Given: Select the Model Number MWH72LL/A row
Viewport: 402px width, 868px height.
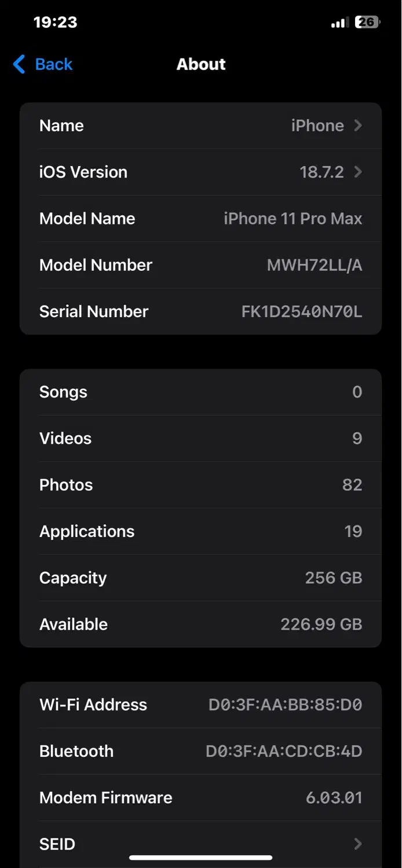Looking at the screenshot, I should pos(201,265).
